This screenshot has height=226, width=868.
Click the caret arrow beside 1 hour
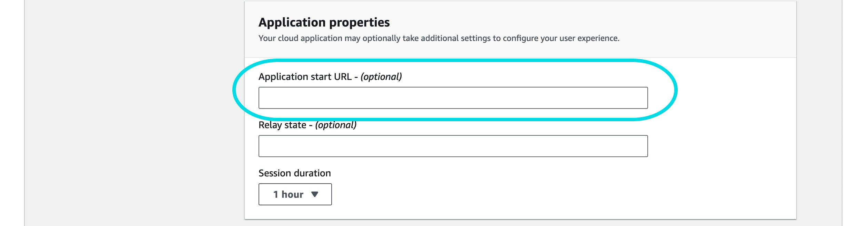(x=314, y=194)
